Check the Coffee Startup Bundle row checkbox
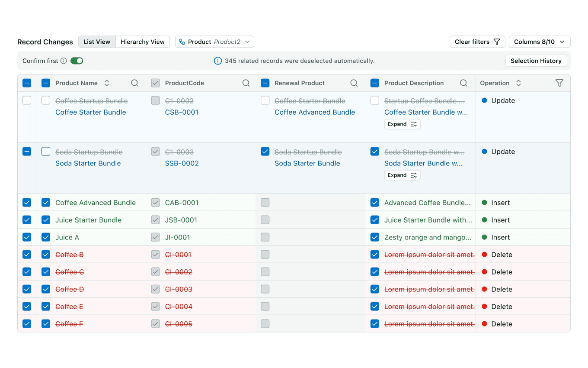The height and width of the screenshot is (368, 588). click(x=27, y=100)
